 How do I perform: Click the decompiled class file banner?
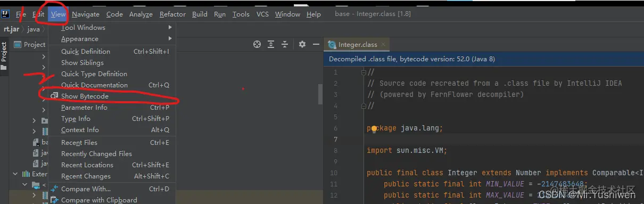click(x=483, y=59)
